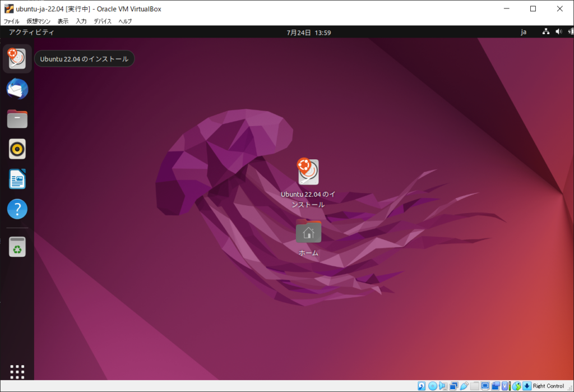Click the mouse integration status icon
The height and width of the screenshot is (392, 574).
coord(516,386)
